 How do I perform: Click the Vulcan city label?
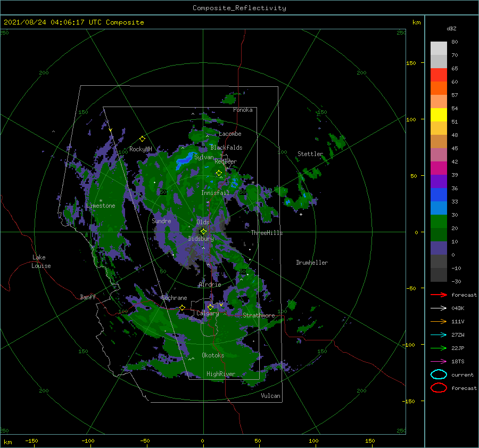pyautogui.click(x=271, y=396)
